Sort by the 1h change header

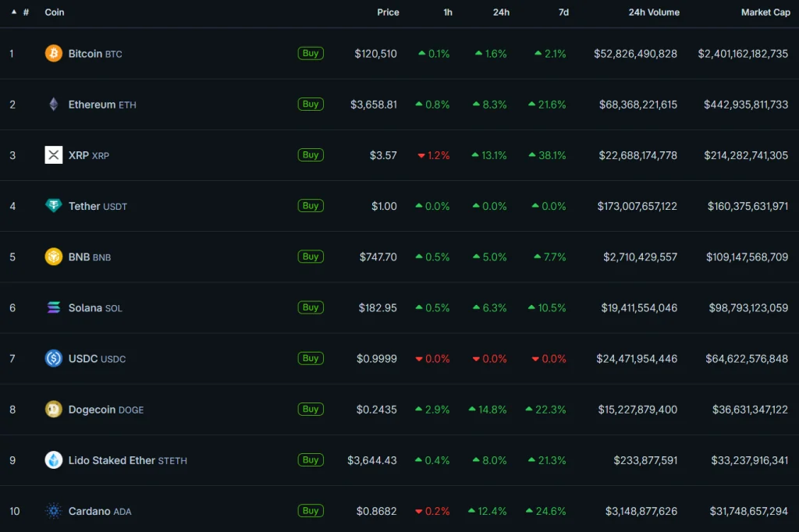point(448,12)
